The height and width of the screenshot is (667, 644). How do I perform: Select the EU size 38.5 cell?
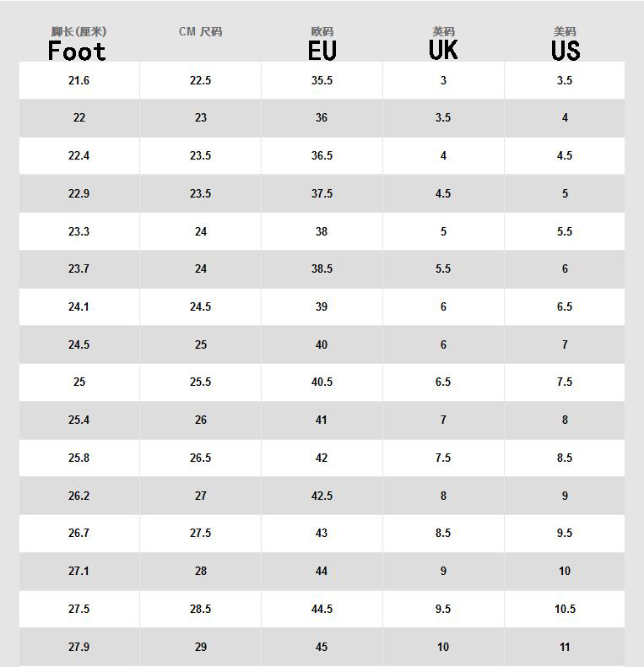click(x=322, y=268)
